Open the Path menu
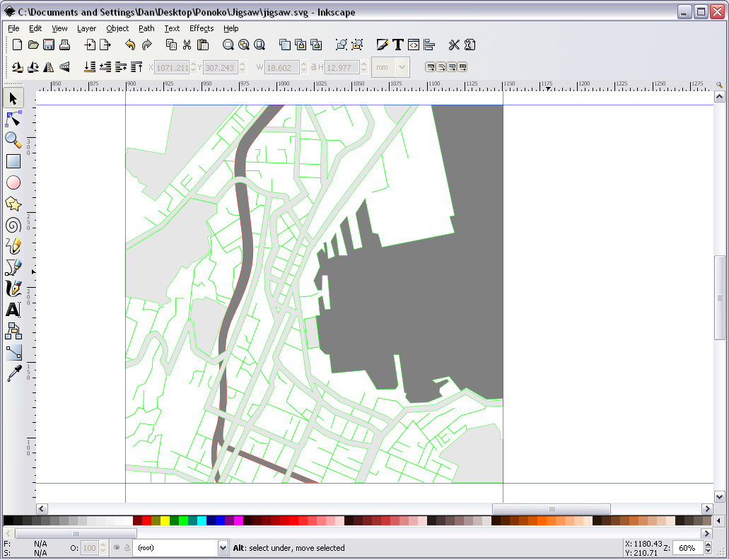The height and width of the screenshot is (560, 729). point(146,28)
